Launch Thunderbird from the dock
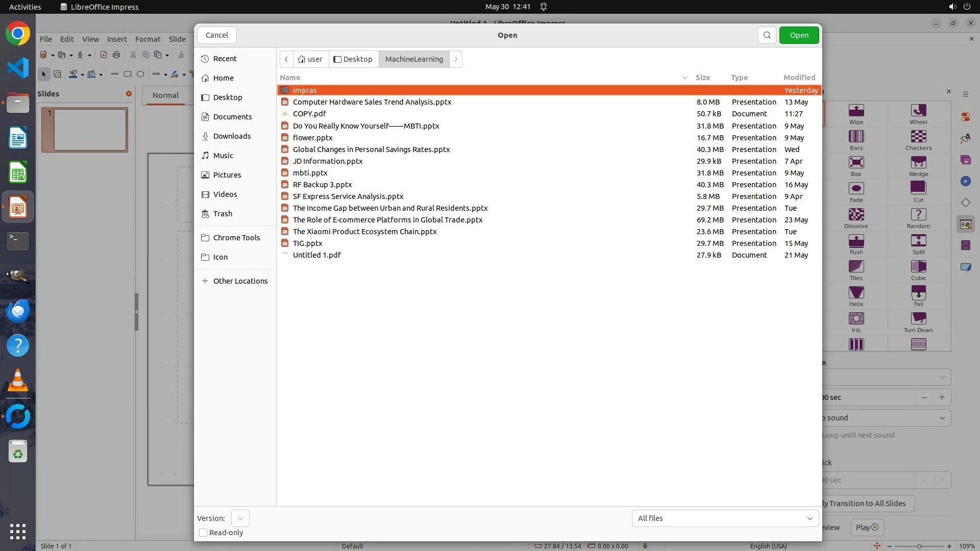 [x=18, y=311]
